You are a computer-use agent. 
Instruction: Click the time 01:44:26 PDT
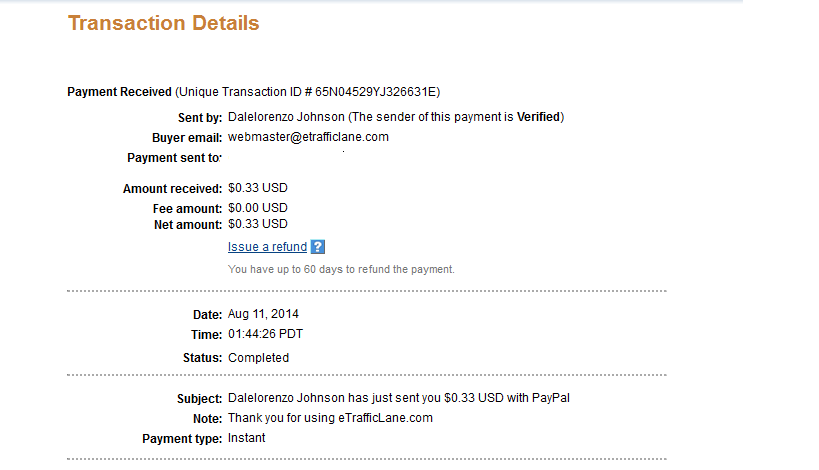click(x=265, y=334)
